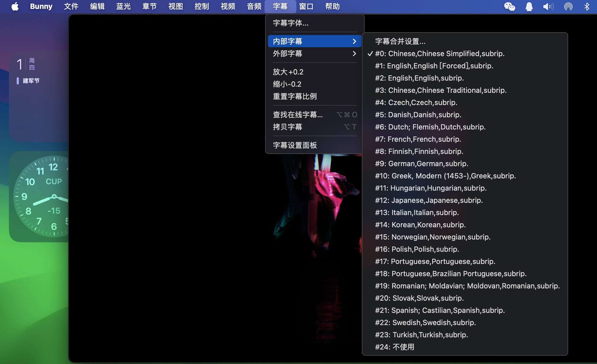Choose 重置字幕比例

315,96
